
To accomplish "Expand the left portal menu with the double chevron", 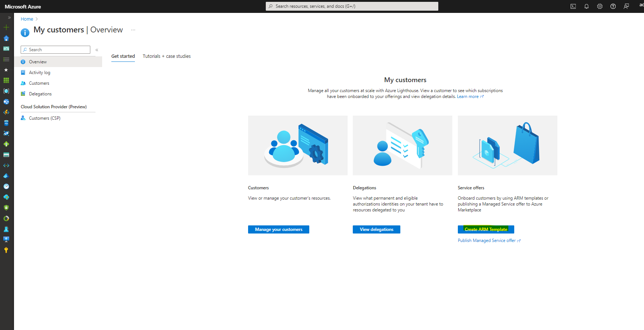I will (9, 17).
